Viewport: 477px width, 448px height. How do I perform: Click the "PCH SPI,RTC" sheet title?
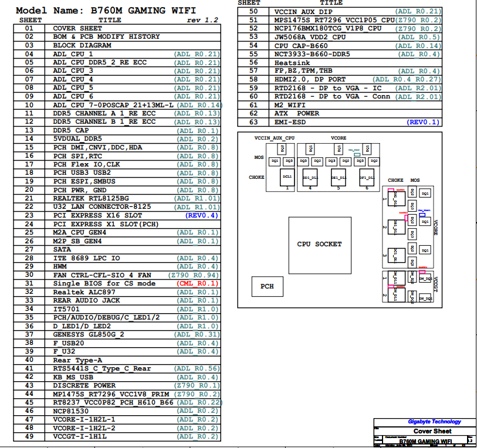tap(77, 156)
